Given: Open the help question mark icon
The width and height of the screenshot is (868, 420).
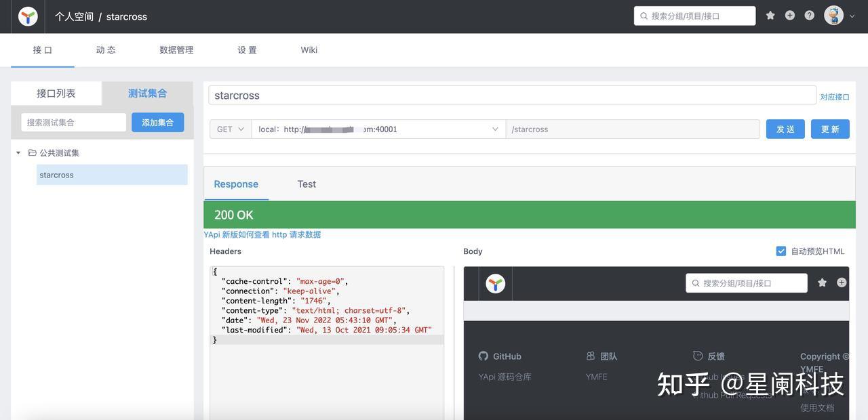Looking at the screenshot, I should (x=810, y=15).
